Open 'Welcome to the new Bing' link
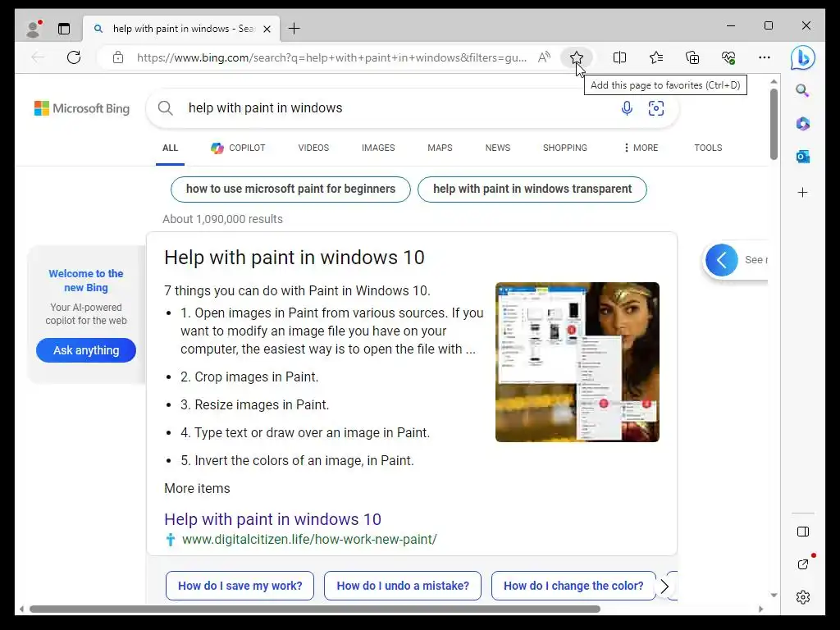840x630 pixels. [85, 281]
